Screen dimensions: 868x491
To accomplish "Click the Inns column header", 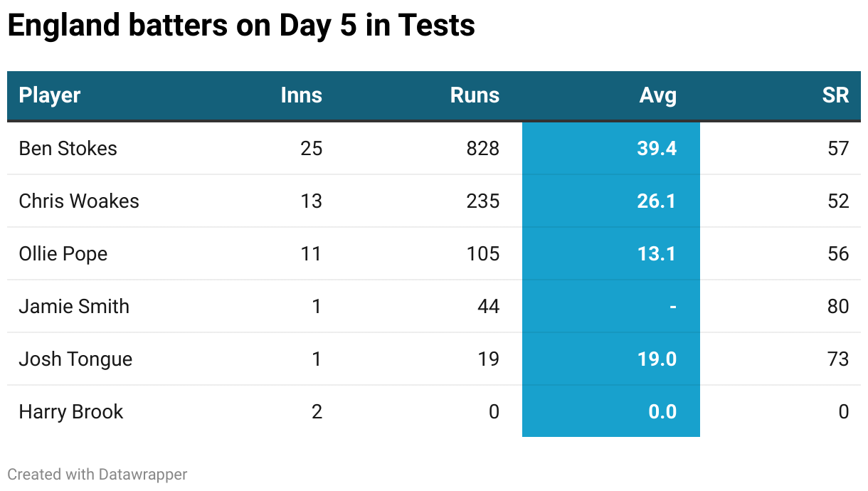I will pyautogui.click(x=301, y=95).
